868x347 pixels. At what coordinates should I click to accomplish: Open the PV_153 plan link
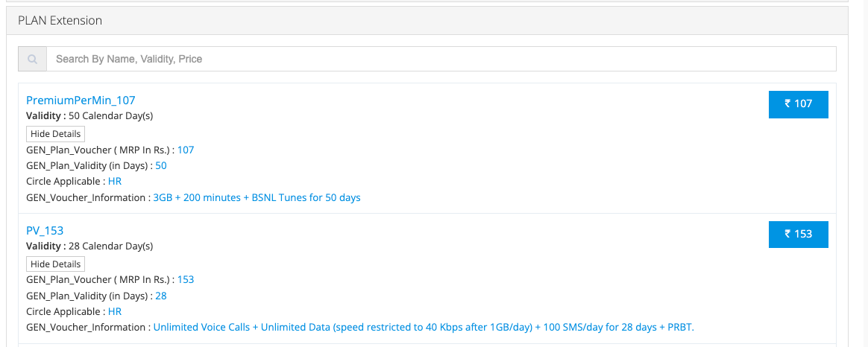click(x=45, y=231)
